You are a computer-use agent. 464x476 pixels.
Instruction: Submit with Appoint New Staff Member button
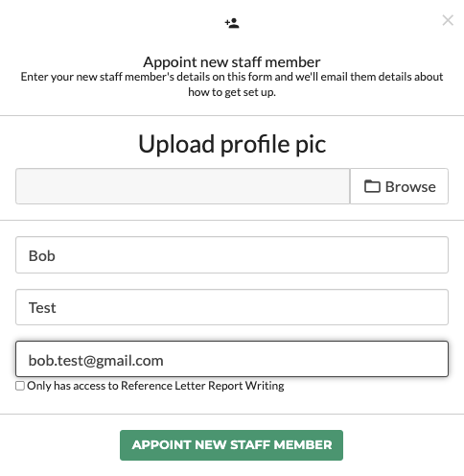point(231,445)
